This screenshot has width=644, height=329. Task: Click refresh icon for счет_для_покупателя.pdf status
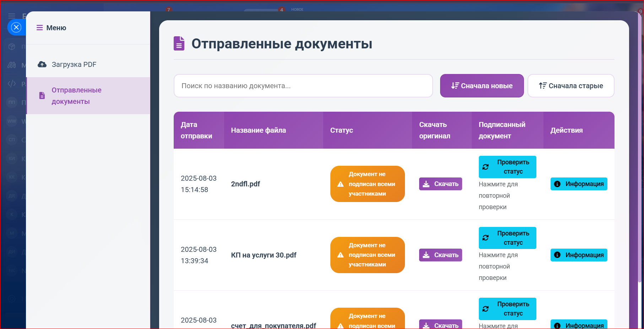(x=486, y=309)
